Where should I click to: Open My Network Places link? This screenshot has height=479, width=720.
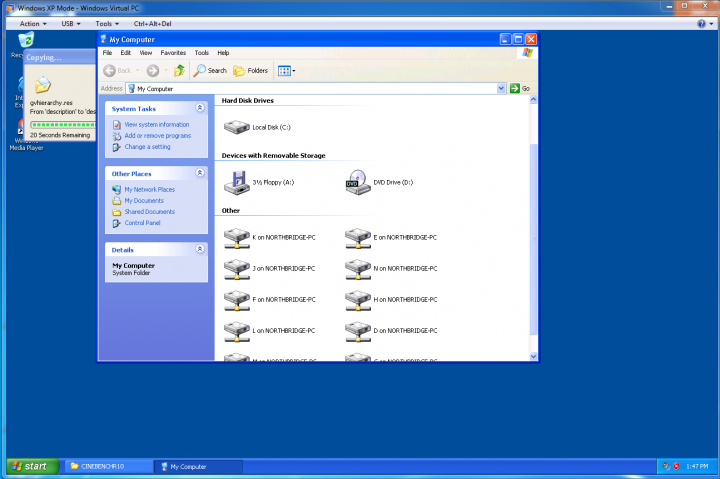pyautogui.click(x=149, y=189)
